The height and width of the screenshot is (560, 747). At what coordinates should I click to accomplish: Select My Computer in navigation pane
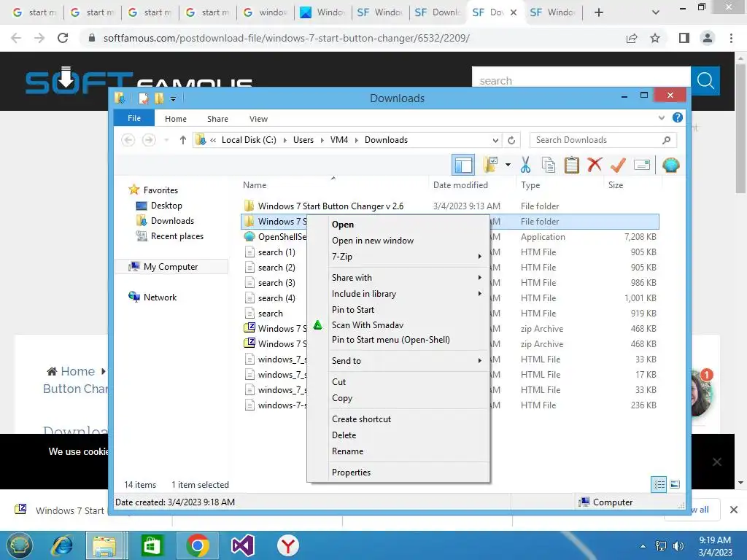(x=171, y=267)
